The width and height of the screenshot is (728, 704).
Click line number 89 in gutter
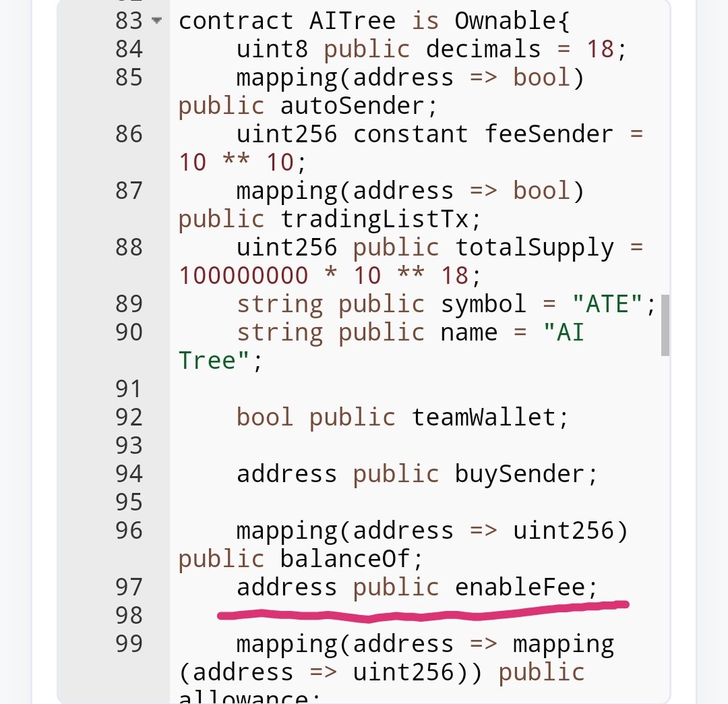pos(129,304)
